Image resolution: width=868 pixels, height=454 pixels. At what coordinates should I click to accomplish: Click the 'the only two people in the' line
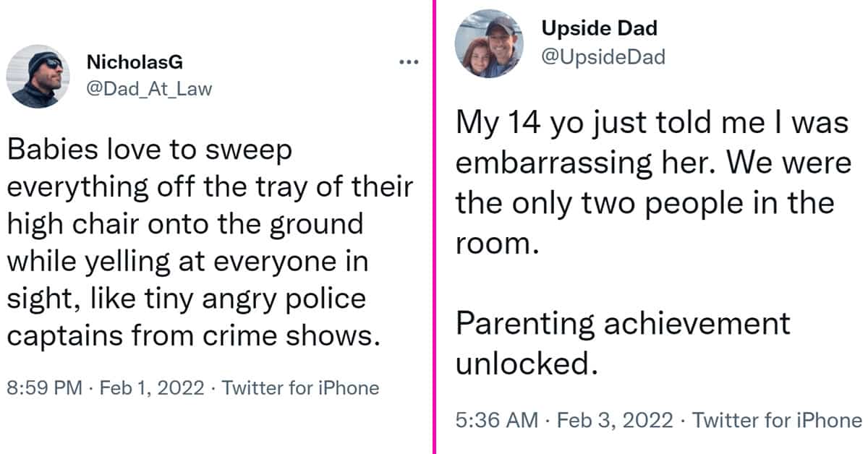(x=644, y=205)
